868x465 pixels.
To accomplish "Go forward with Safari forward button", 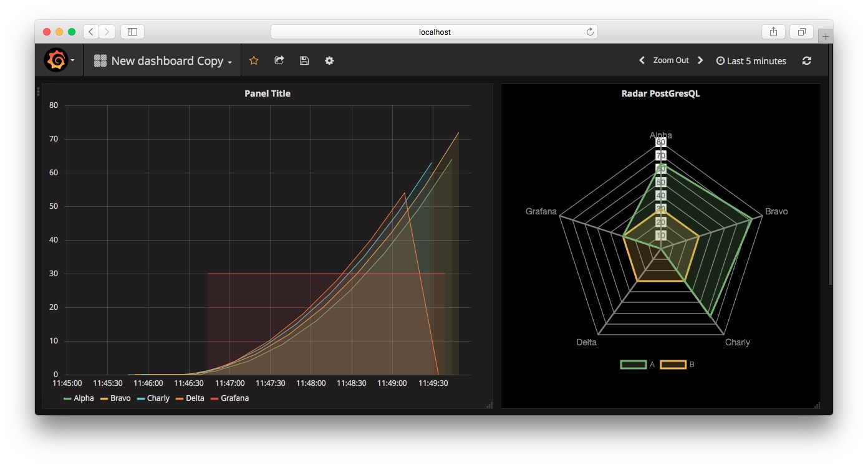I will click(107, 31).
